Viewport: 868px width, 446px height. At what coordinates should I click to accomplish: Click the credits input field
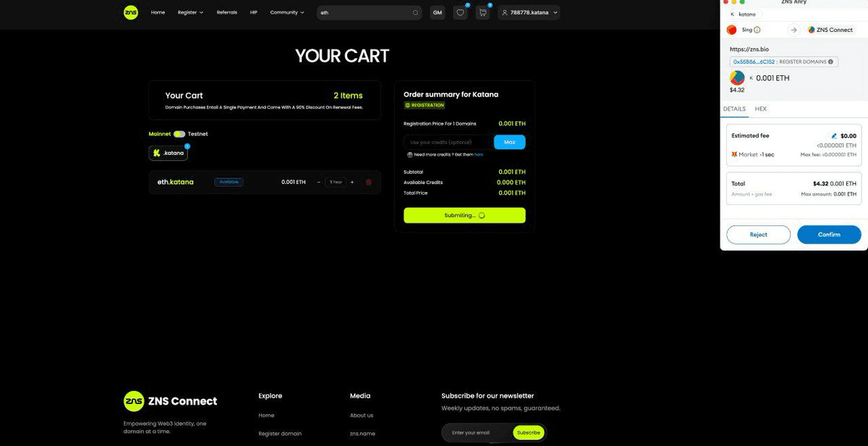448,142
